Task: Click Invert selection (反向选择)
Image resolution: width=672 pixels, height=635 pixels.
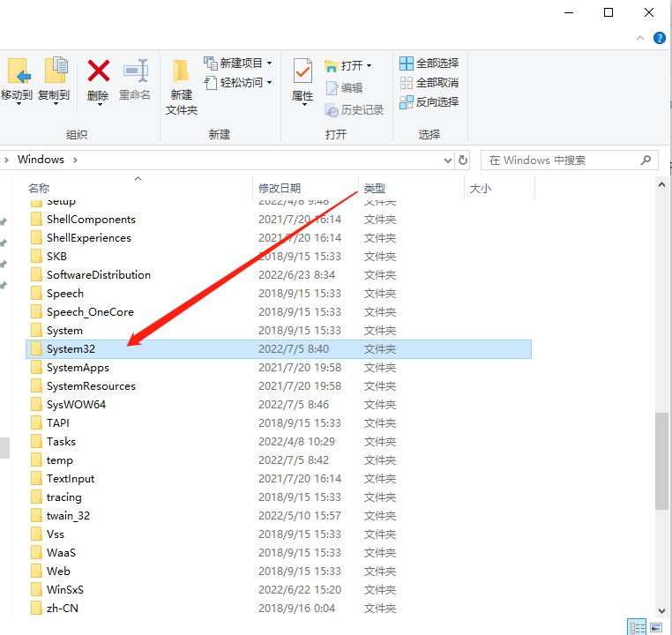Action: 429,102
